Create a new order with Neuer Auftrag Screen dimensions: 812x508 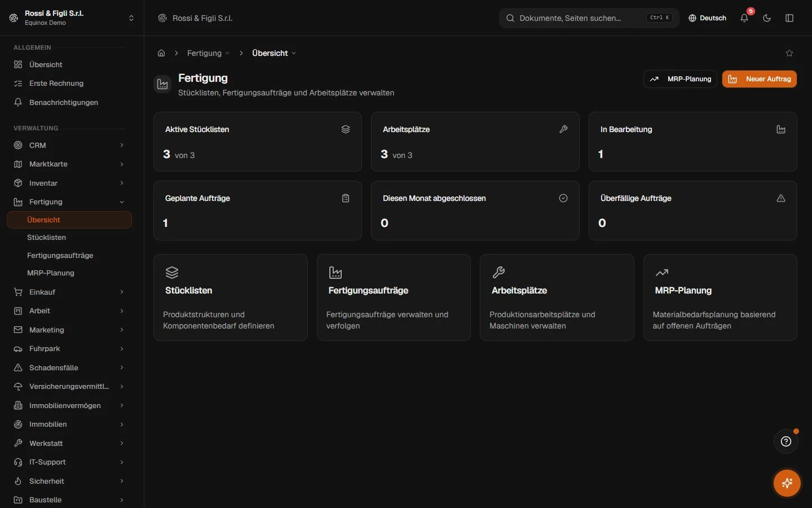coord(760,79)
